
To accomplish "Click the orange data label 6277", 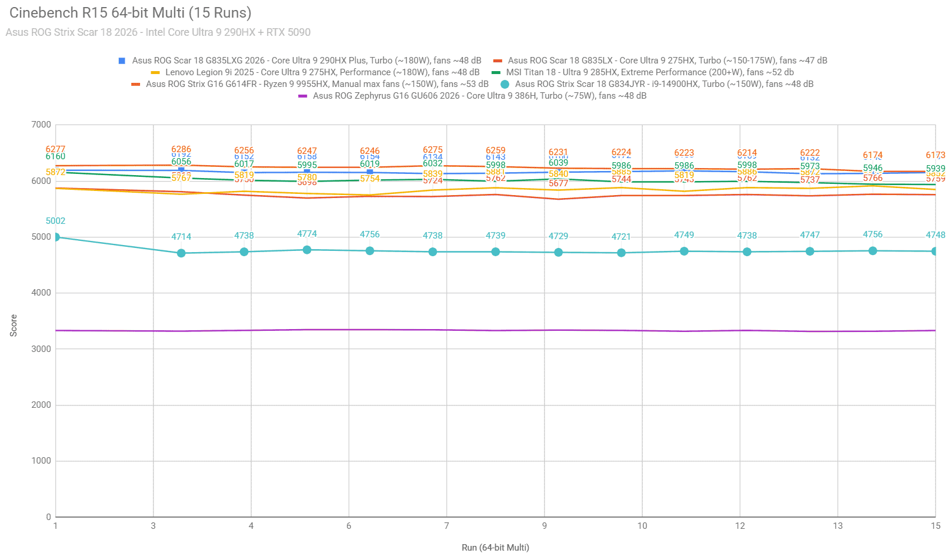I will (x=56, y=149).
